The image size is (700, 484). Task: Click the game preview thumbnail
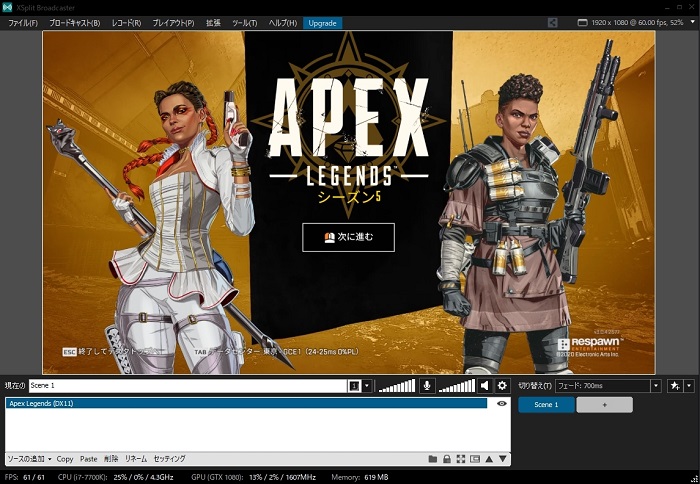coord(349,202)
